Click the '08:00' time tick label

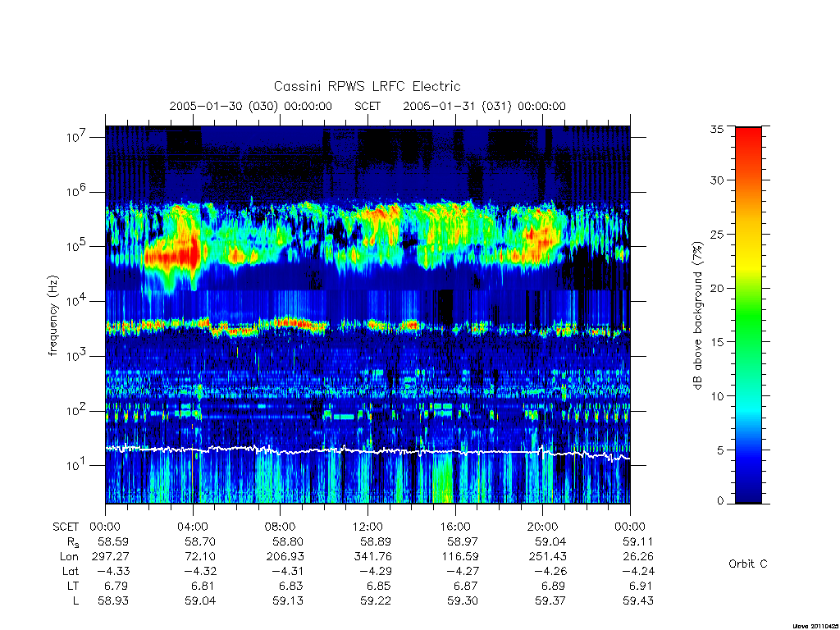click(281, 527)
